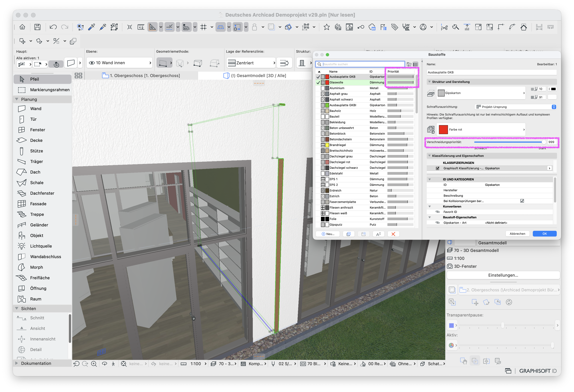Screen dimensions: 574x392
Task: Select the Dach roof tool
Action: [43, 172]
